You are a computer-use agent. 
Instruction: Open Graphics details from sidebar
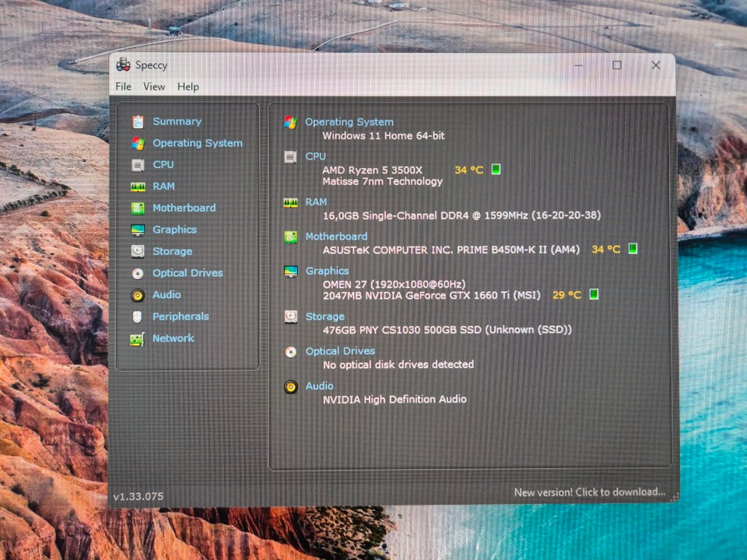tap(174, 230)
